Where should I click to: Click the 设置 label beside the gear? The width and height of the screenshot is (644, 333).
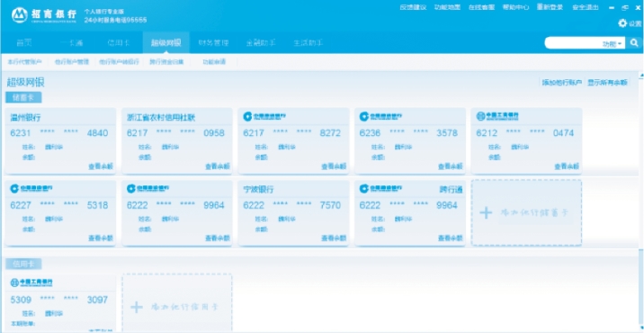click(635, 23)
